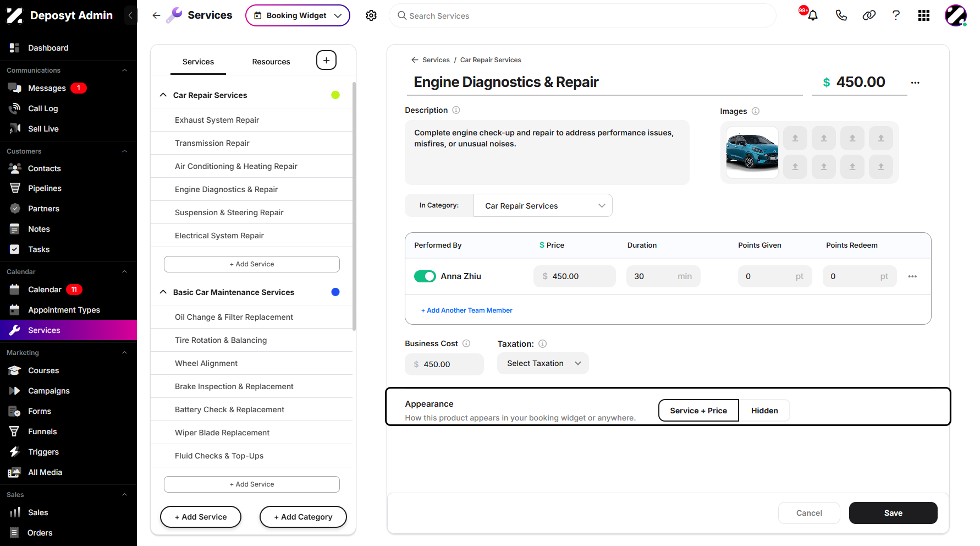Collapse Customers sidebar section
The width and height of the screenshot is (980, 546).
(x=124, y=151)
